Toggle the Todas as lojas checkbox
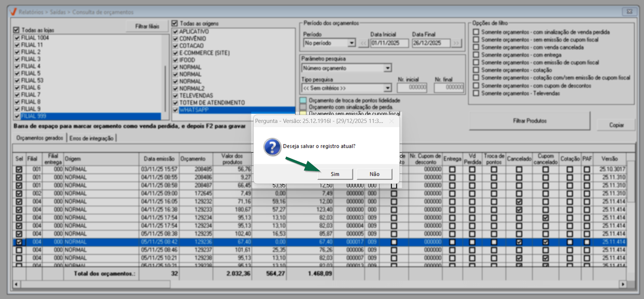The image size is (644, 299). 16,30
